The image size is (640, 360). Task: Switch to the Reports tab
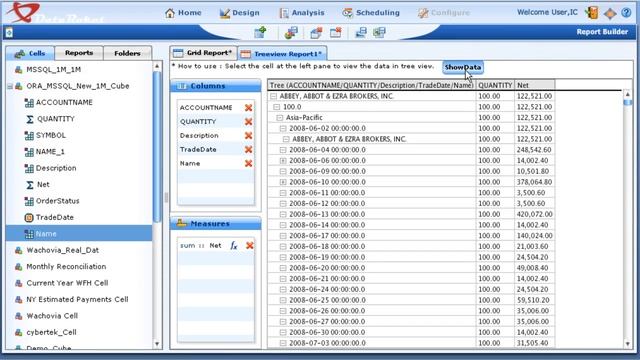[x=79, y=53]
